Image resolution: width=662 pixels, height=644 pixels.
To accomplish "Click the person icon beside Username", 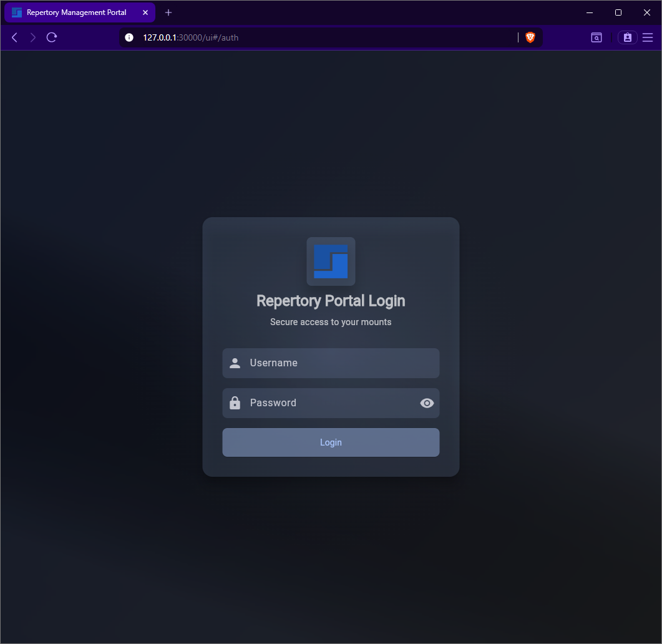I will pos(235,363).
